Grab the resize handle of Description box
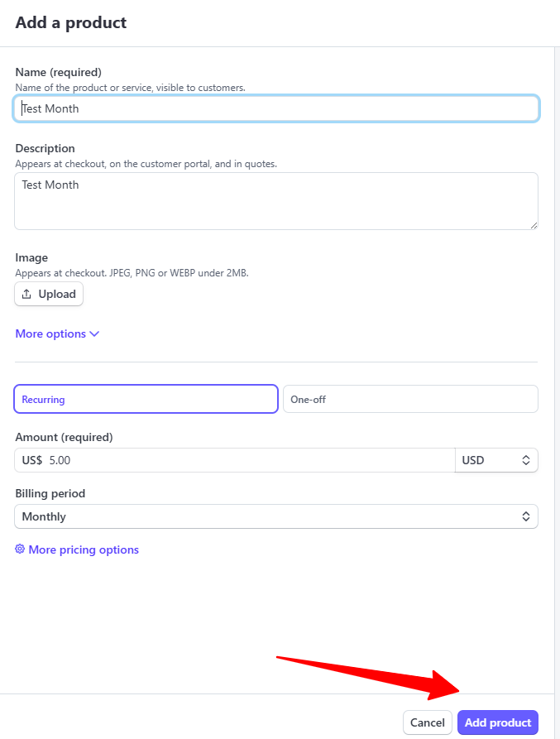 click(x=534, y=225)
